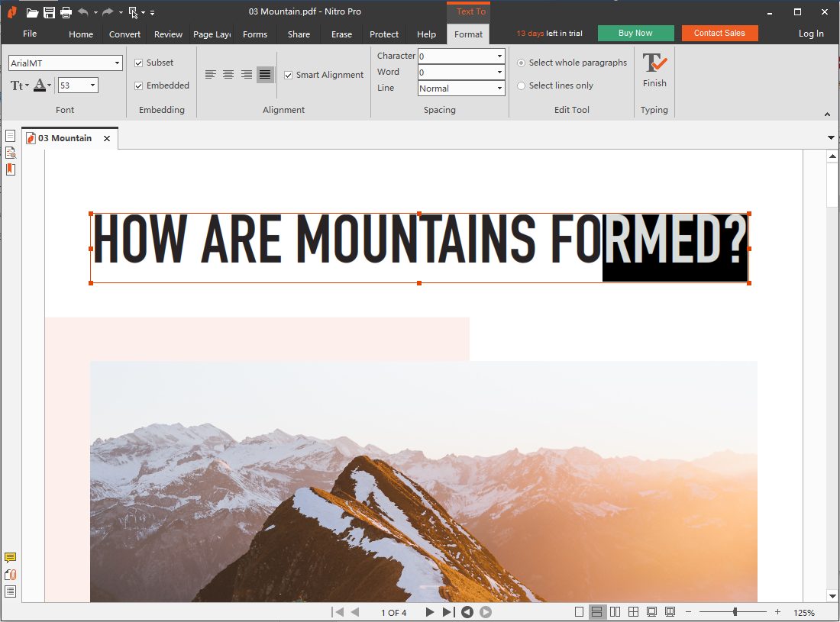
Task: Click the Buy Now button
Action: [635, 33]
